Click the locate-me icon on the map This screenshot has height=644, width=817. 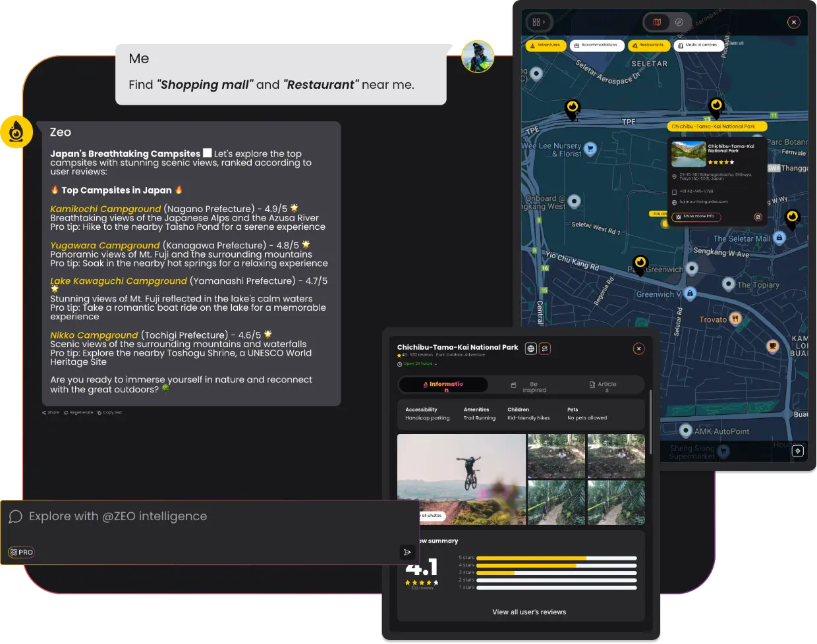[797, 451]
